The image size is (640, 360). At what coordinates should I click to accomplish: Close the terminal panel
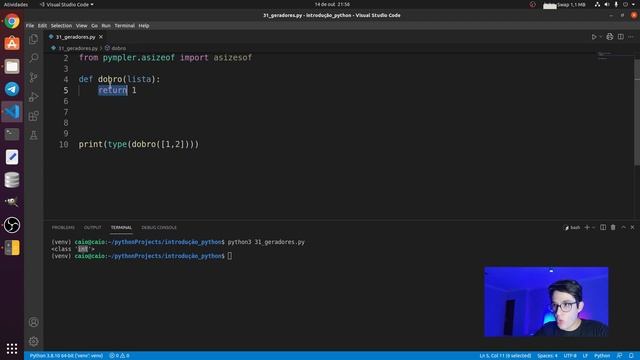pyautogui.click(x=632, y=227)
